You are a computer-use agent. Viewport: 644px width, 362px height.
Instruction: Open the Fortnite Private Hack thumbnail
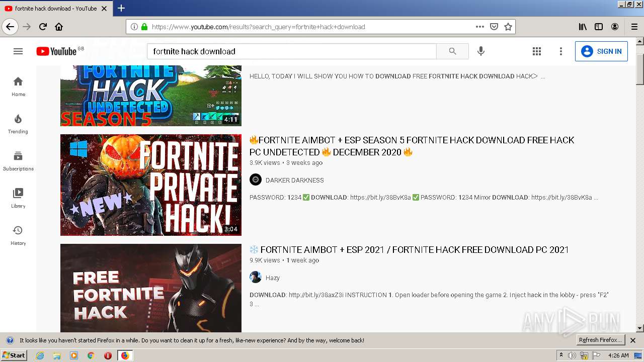click(151, 185)
